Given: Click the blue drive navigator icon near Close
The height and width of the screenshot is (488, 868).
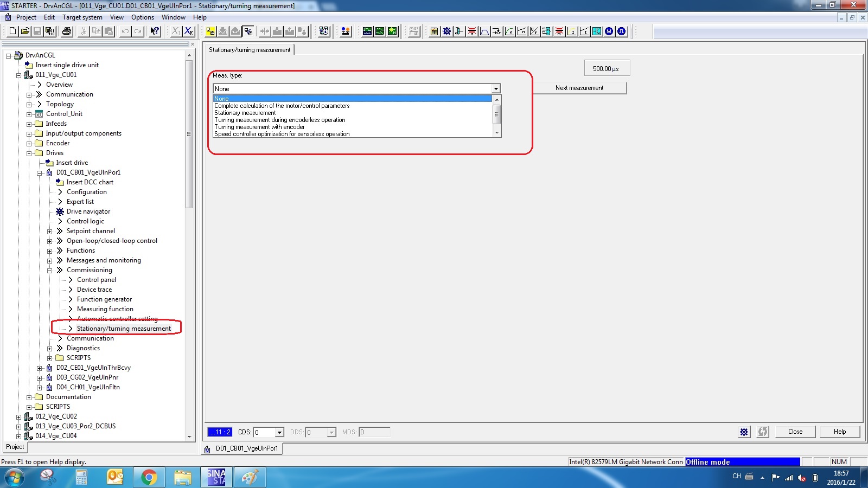Looking at the screenshot, I should (744, 432).
